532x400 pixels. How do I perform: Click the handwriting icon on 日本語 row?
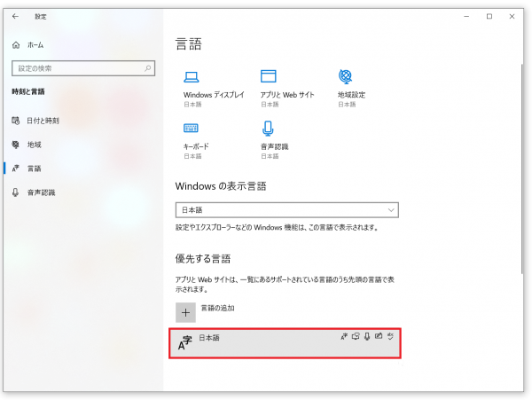pyautogui.click(x=379, y=336)
